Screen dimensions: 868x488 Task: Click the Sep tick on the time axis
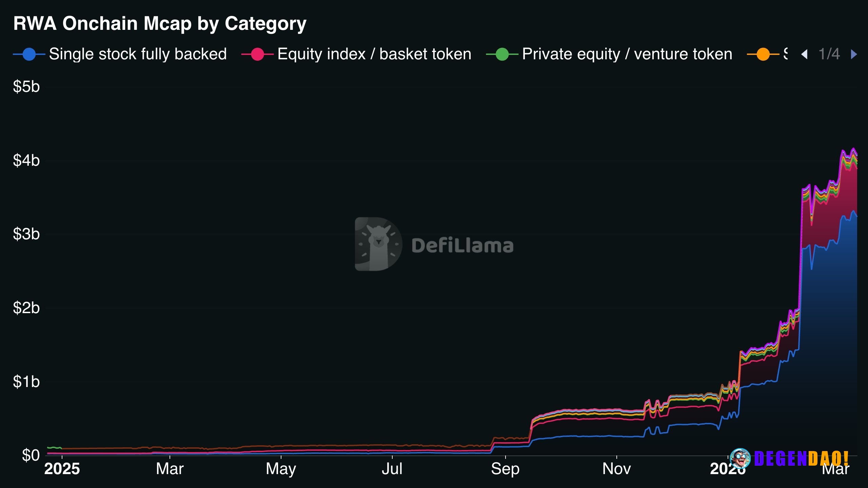click(x=505, y=469)
